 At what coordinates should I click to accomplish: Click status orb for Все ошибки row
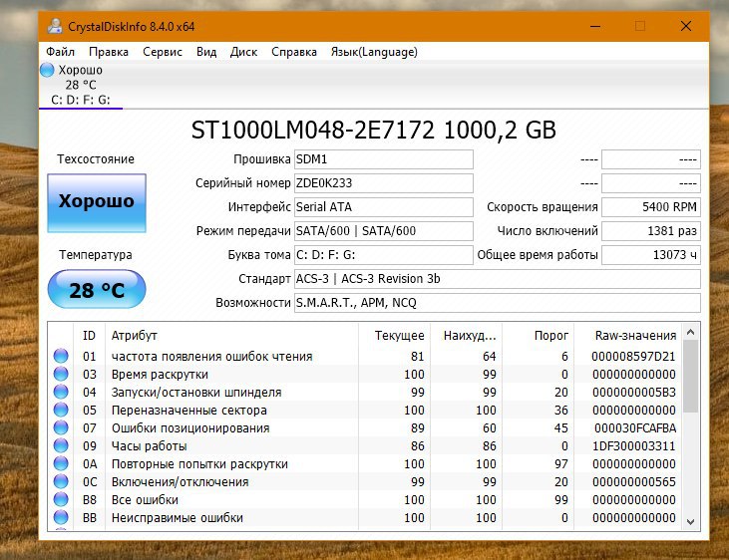(61, 499)
